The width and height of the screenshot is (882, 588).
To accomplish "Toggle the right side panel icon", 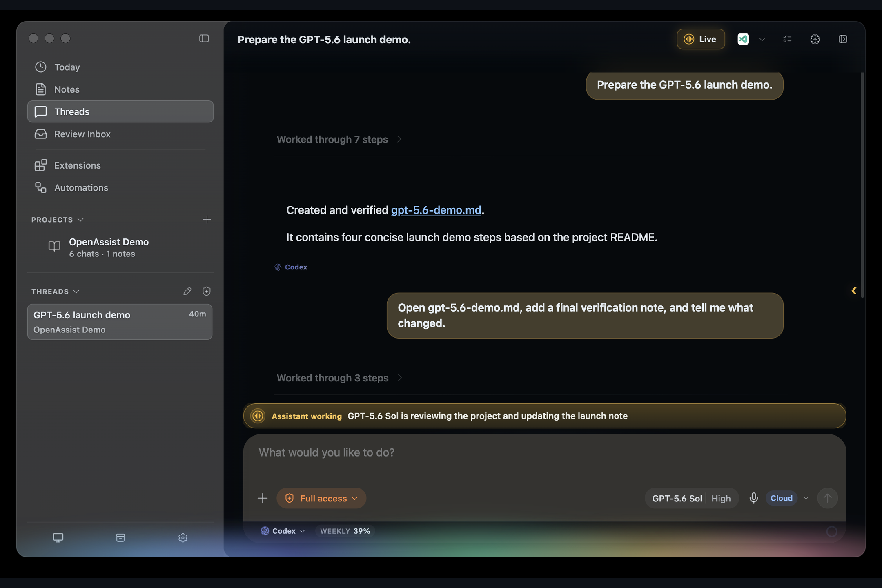I will [843, 39].
